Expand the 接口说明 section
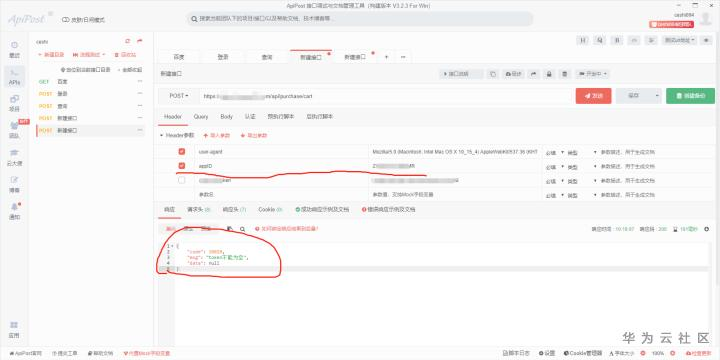Screen dimensions: 720x360 (x=461, y=74)
